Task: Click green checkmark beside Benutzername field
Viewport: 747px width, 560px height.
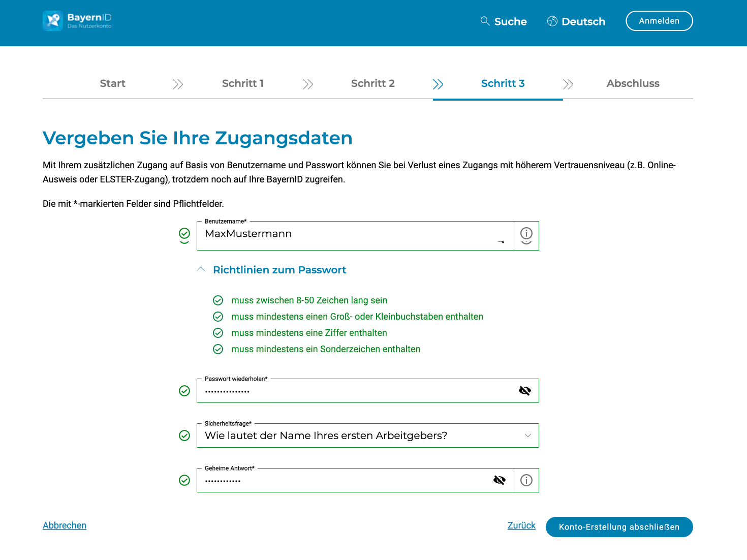Action: click(x=184, y=233)
